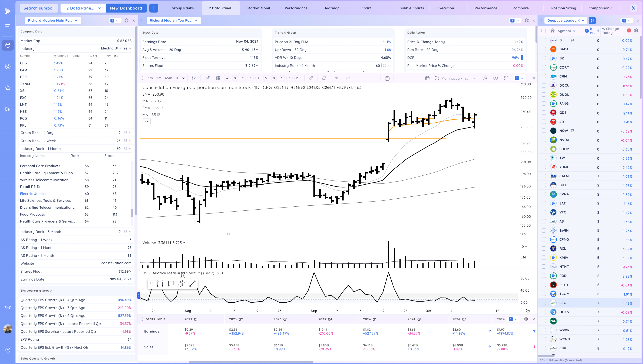
Task: Click the chart bar-style icon
Action: [x=194, y=78]
